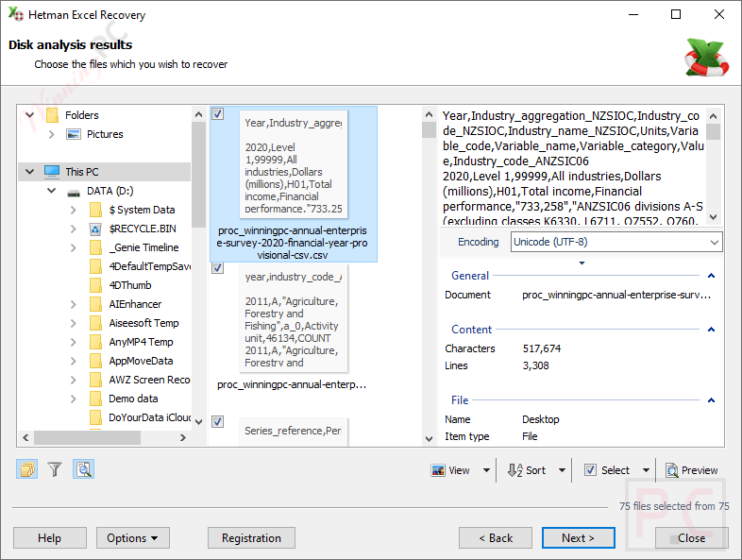Image resolution: width=742 pixels, height=560 pixels.
Task: Collapse the File section
Action: point(711,400)
